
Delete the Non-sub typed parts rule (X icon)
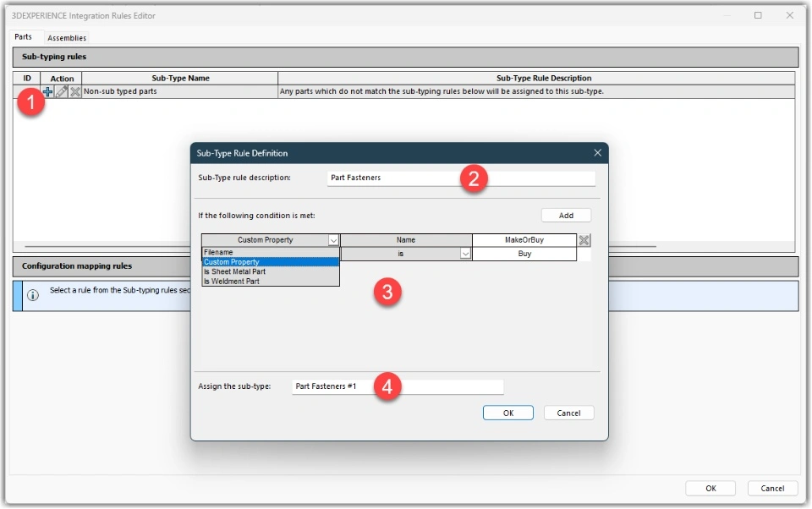coord(75,91)
